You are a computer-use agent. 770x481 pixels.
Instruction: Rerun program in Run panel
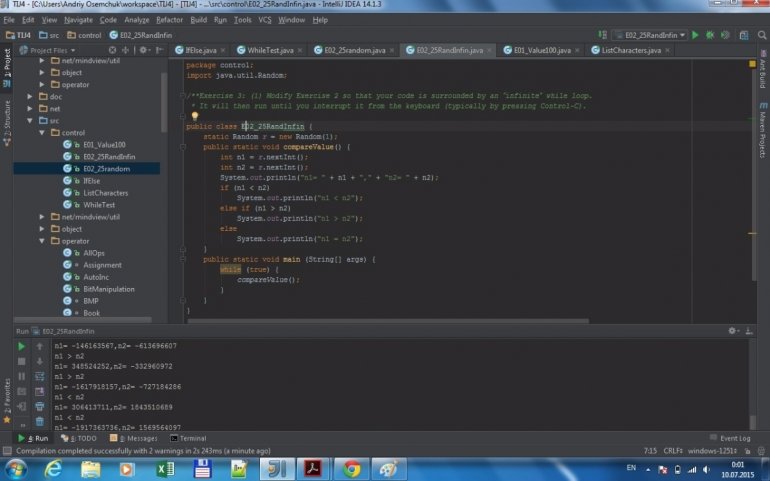coord(22,346)
